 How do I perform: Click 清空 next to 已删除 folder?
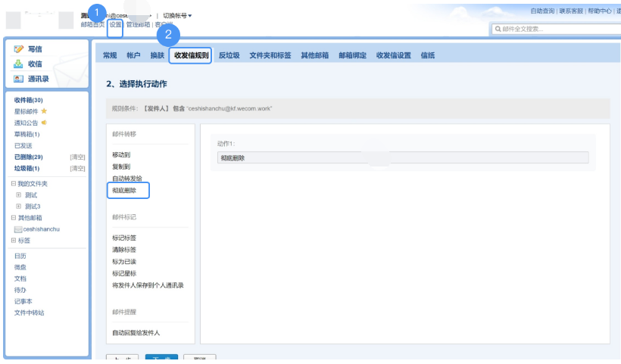77,157
